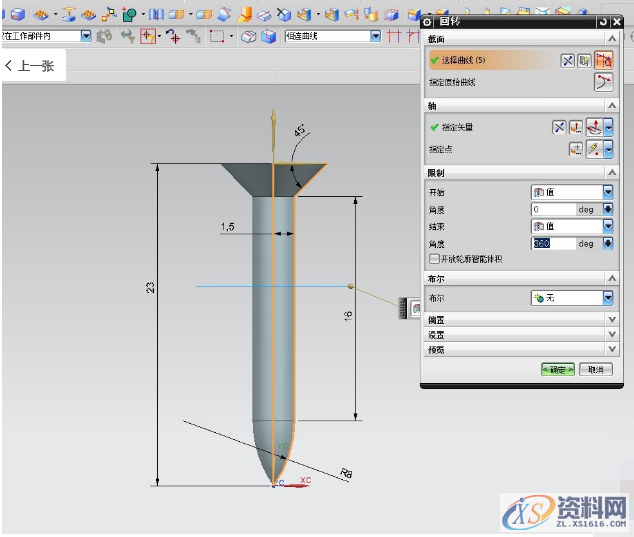
Task: Click the 取消 button
Action: (x=596, y=369)
